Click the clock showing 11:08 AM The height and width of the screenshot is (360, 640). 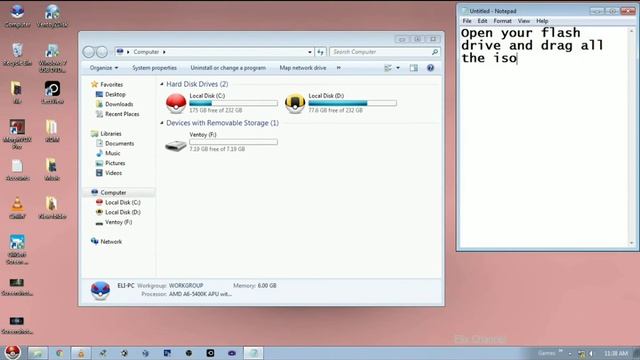pos(616,353)
